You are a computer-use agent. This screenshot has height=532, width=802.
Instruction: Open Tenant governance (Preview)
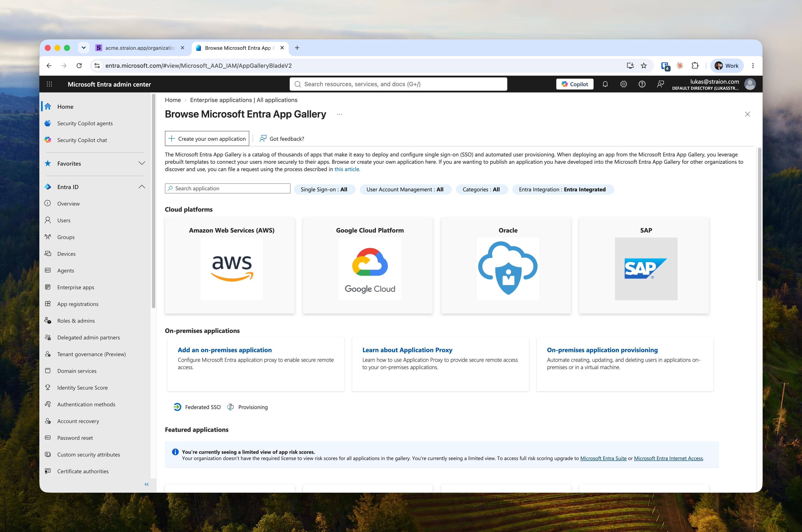click(x=91, y=354)
